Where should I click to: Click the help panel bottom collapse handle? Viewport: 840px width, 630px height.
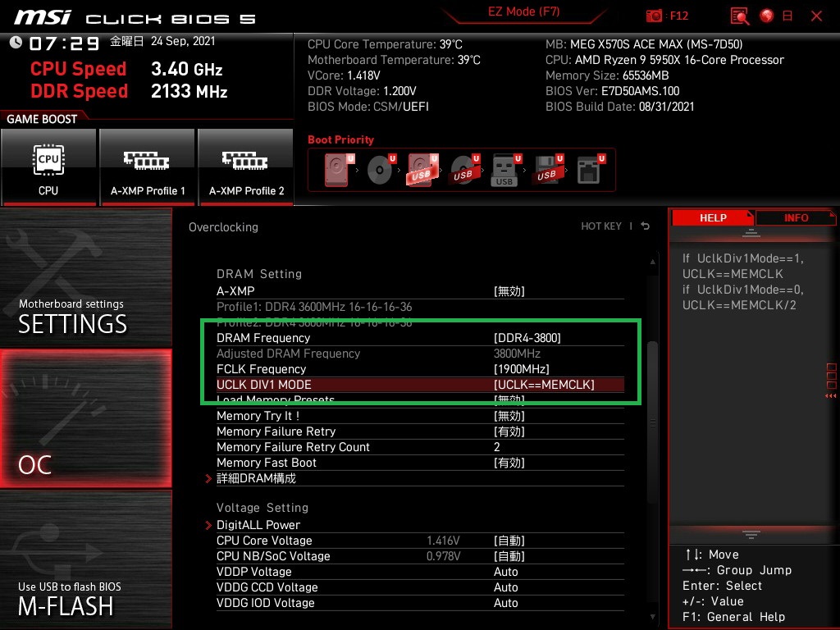pyautogui.click(x=751, y=535)
